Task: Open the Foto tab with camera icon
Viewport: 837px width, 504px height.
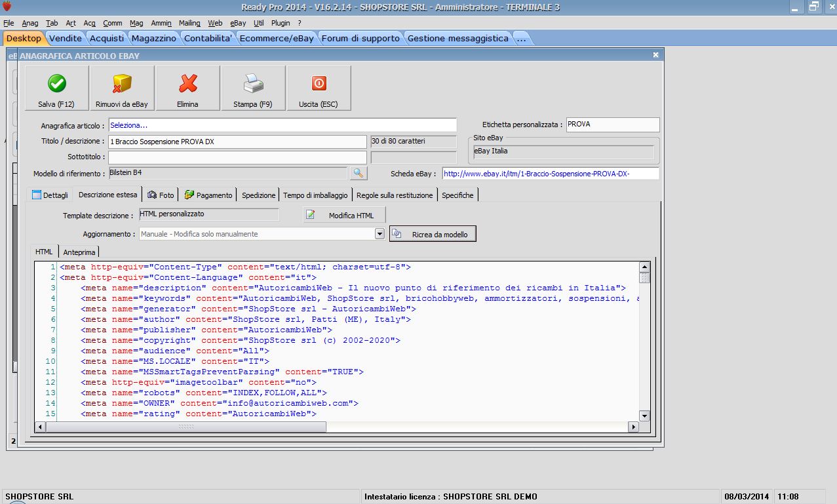Action: coord(161,195)
